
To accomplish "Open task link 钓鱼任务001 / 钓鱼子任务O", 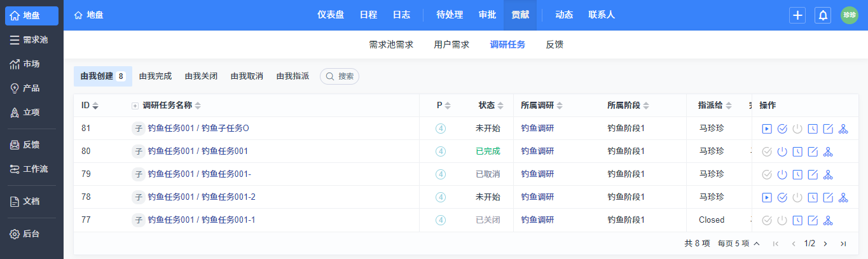I will point(198,129).
